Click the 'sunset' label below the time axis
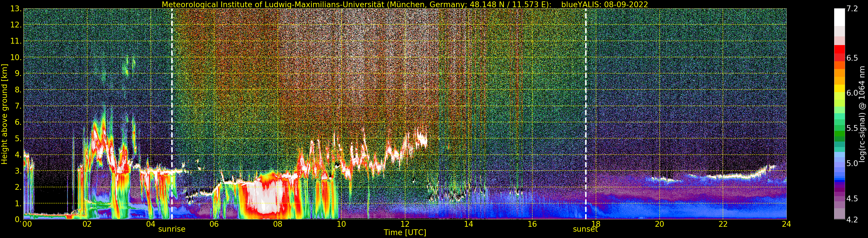This screenshot has height=238, width=868. 585,229
